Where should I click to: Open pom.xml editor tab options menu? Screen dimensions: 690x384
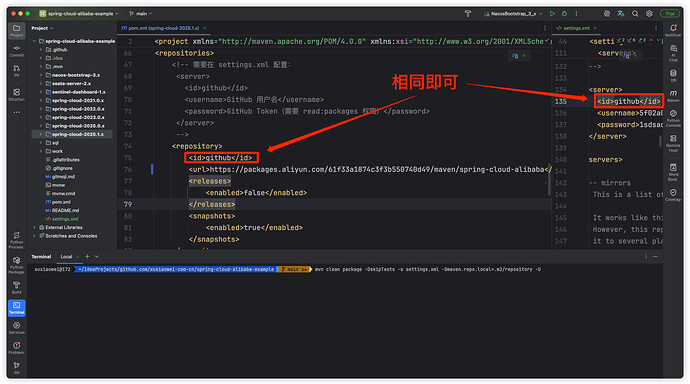point(545,28)
